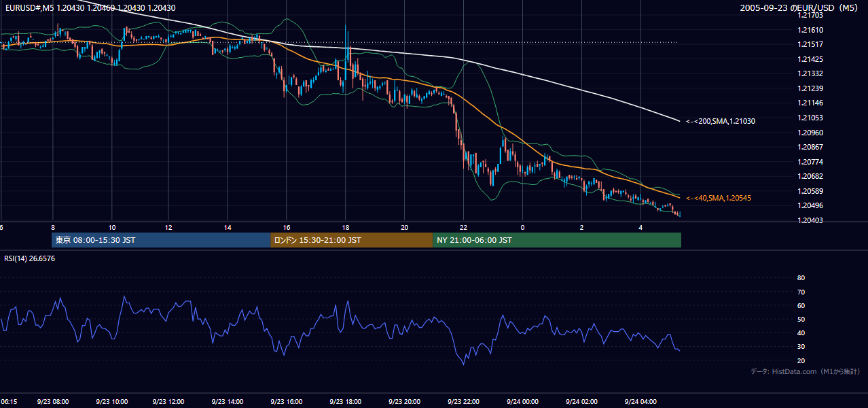Image resolution: width=868 pixels, height=408 pixels.
Task: Click hour label 12 under the price chart
Action: coord(168,227)
